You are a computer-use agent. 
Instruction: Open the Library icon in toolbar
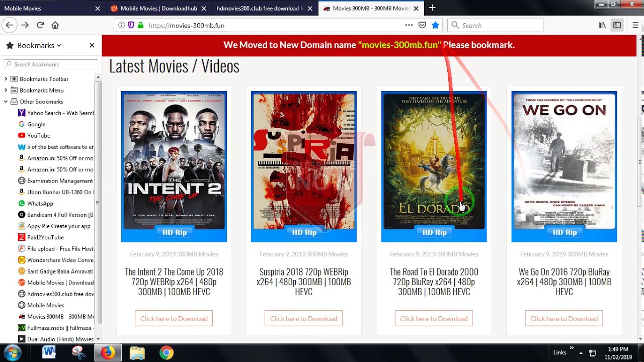pos(602,25)
